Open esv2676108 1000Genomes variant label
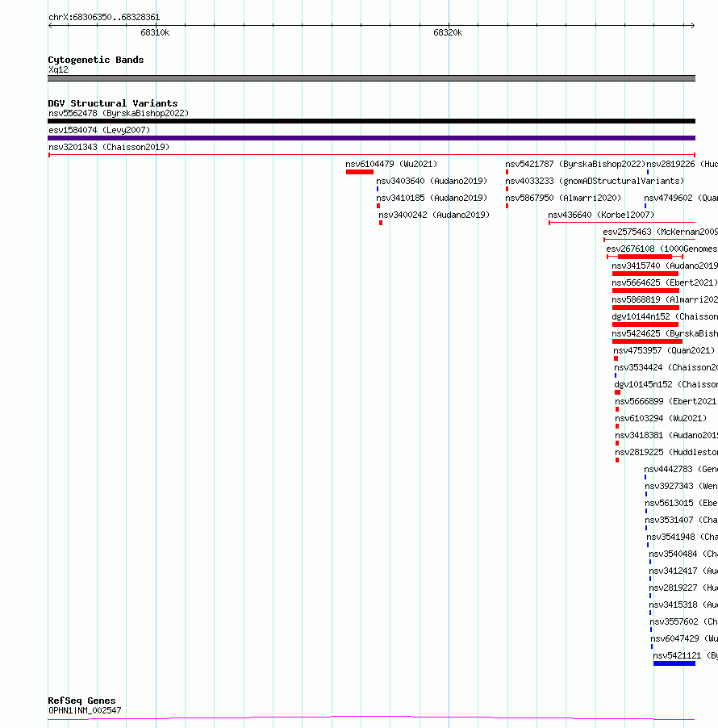The width and height of the screenshot is (718, 728). click(x=662, y=249)
